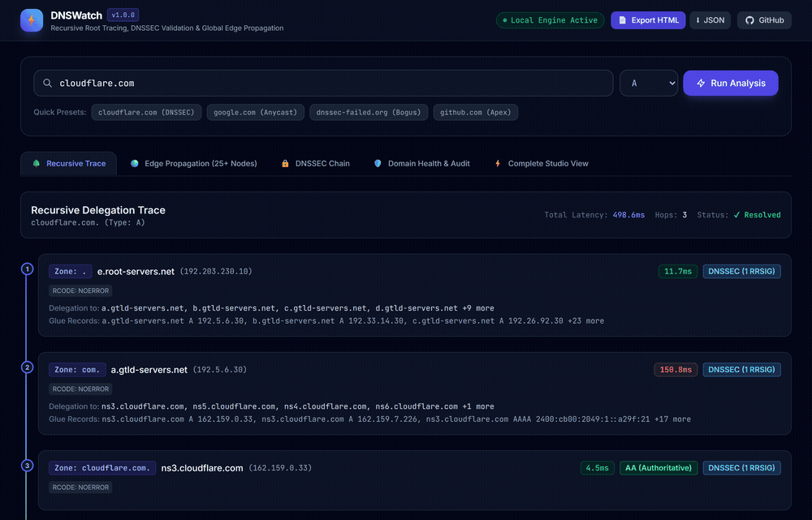Image resolution: width=812 pixels, height=520 pixels.
Task: Click '+1 more' in com. delegation list
Action: pos(478,406)
